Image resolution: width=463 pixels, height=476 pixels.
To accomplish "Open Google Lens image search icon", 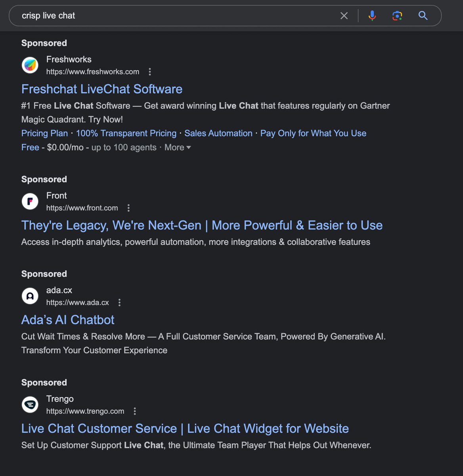I will pyautogui.click(x=397, y=15).
